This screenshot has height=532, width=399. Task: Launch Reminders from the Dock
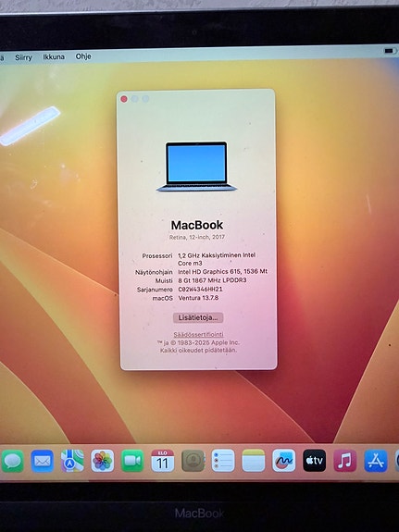[x=223, y=461]
